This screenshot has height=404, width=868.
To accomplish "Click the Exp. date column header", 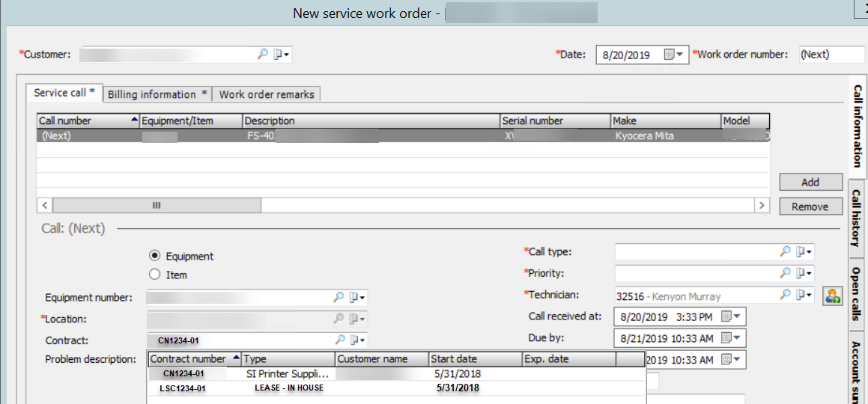I will pos(569,358).
